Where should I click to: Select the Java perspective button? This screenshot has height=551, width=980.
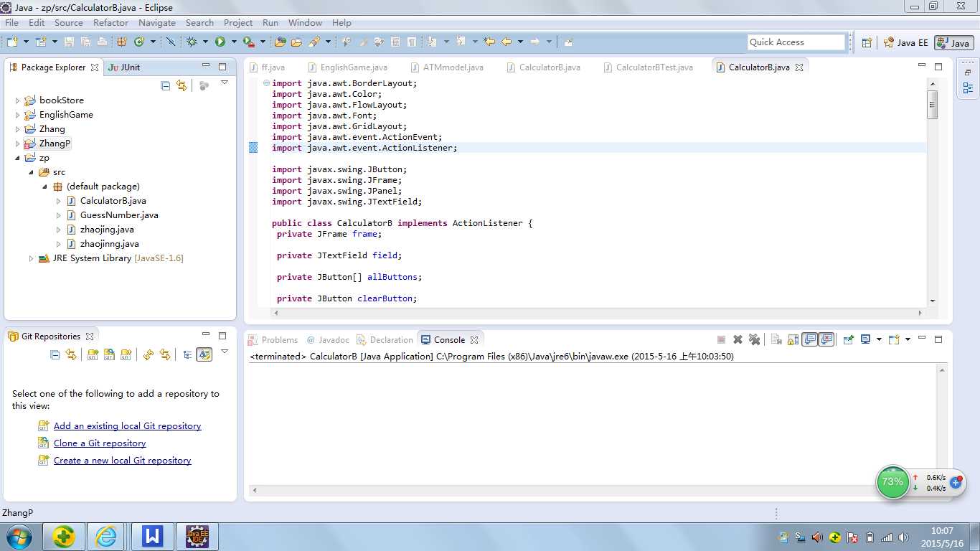(x=953, y=42)
